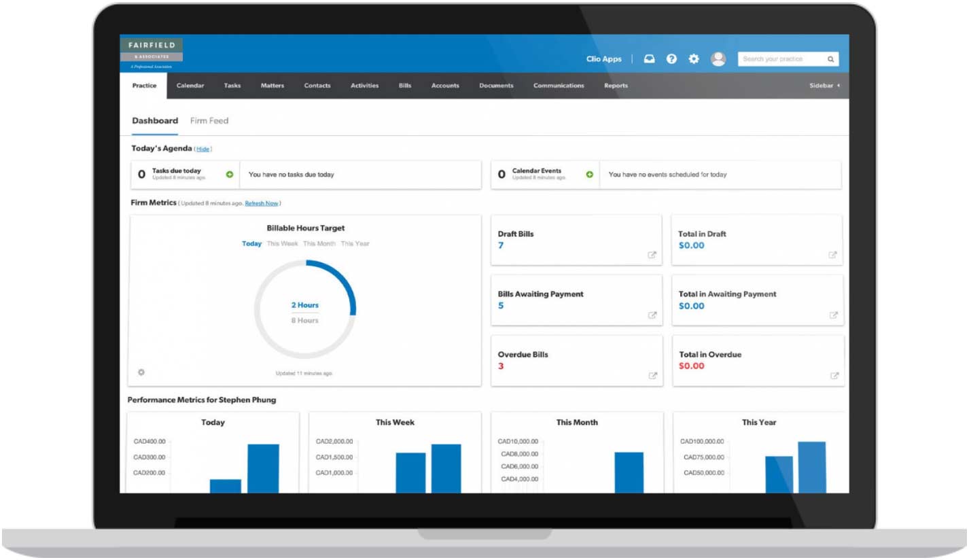Select Today in Billable Hours Target
Screen dimensions: 969x560
pyautogui.click(x=252, y=243)
